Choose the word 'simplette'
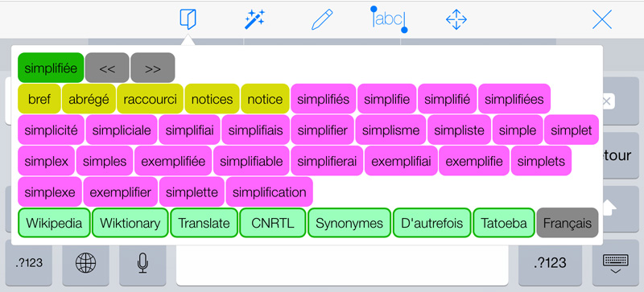Image resolution: width=644 pixels, height=292 pixels. (x=192, y=191)
